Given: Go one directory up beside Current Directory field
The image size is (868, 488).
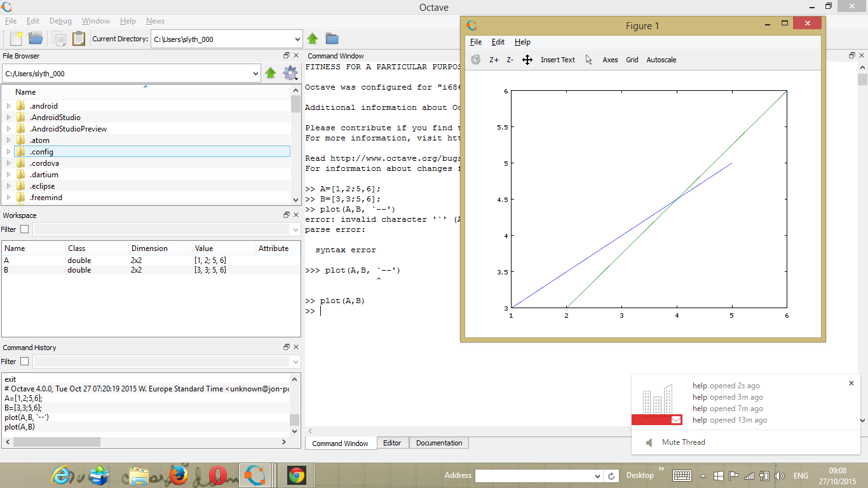Looking at the screenshot, I should point(313,39).
